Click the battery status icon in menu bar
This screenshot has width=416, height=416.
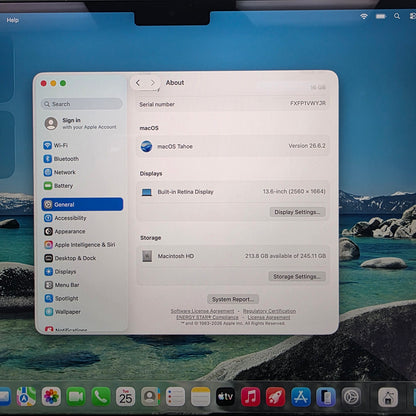point(381,16)
